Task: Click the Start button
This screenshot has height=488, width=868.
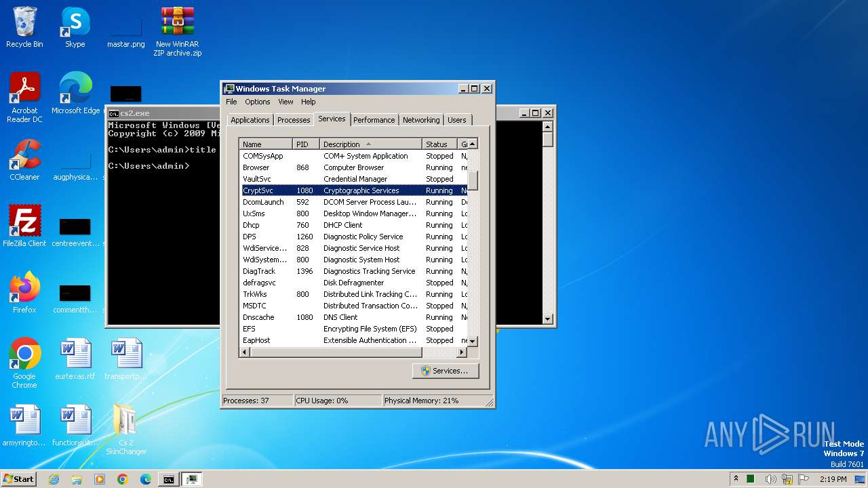Action: tap(19, 479)
